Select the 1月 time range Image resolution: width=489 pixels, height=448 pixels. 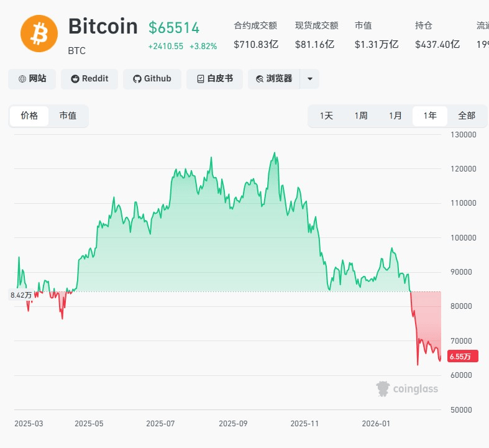pyautogui.click(x=395, y=116)
